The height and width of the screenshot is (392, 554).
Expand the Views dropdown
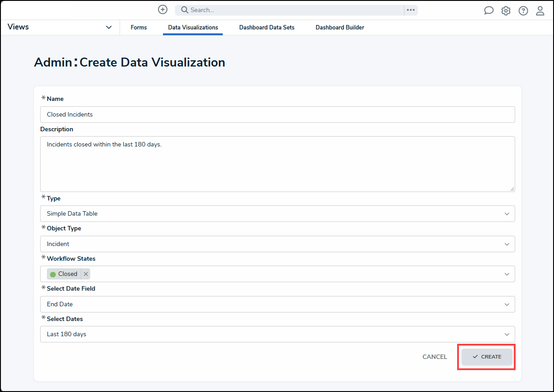[60, 27]
